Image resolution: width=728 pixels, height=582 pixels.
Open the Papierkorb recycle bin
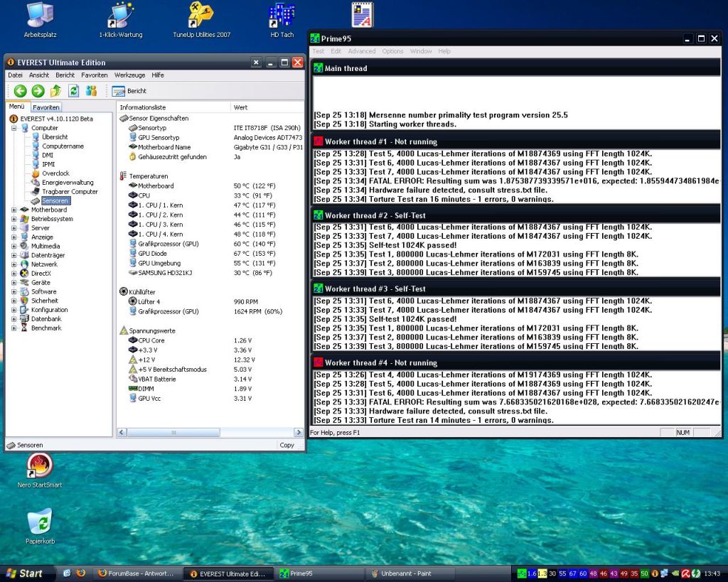[40, 527]
